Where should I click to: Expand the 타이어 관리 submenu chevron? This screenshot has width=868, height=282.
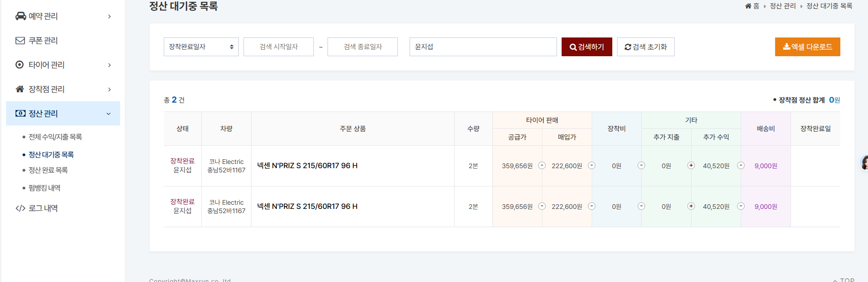(x=109, y=65)
